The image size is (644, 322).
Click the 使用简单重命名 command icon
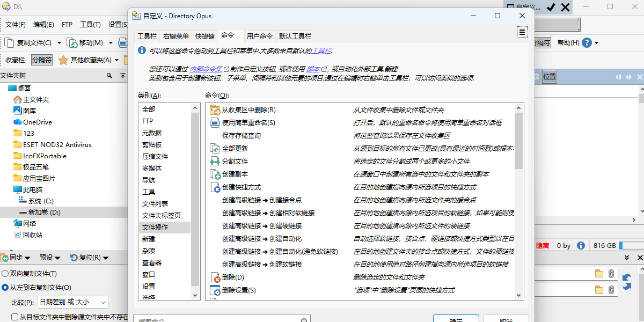(x=215, y=123)
